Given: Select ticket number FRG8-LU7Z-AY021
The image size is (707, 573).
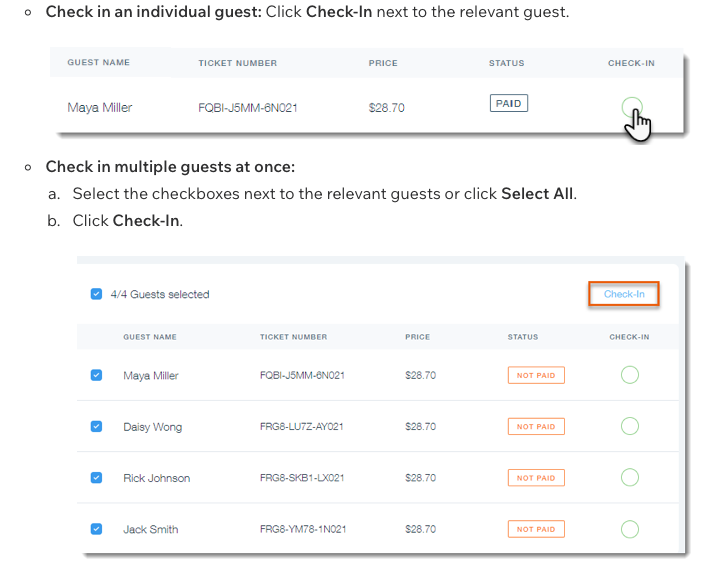Looking at the screenshot, I should pyautogui.click(x=302, y=426).
